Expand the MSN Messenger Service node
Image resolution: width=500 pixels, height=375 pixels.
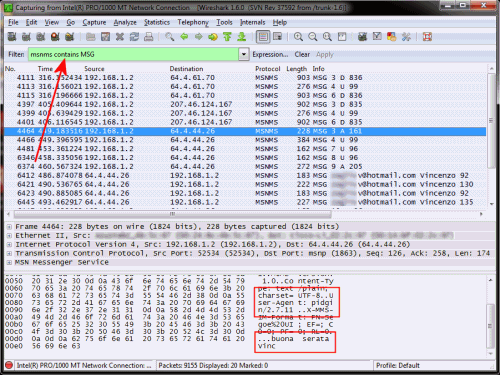click(9, 262)
